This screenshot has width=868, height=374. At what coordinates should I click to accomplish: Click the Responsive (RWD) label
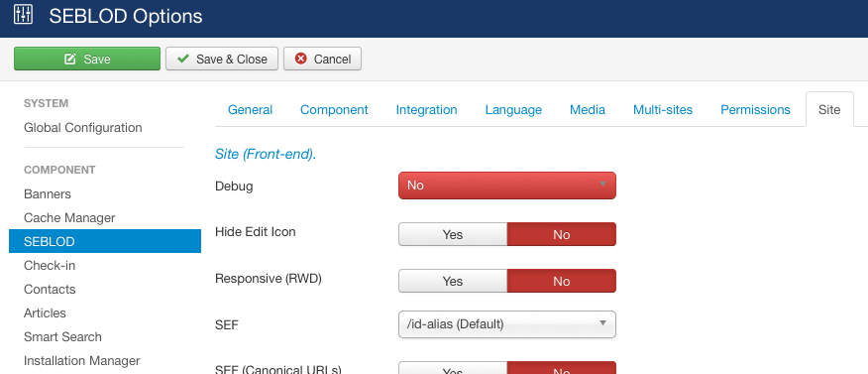click(268, 278)
